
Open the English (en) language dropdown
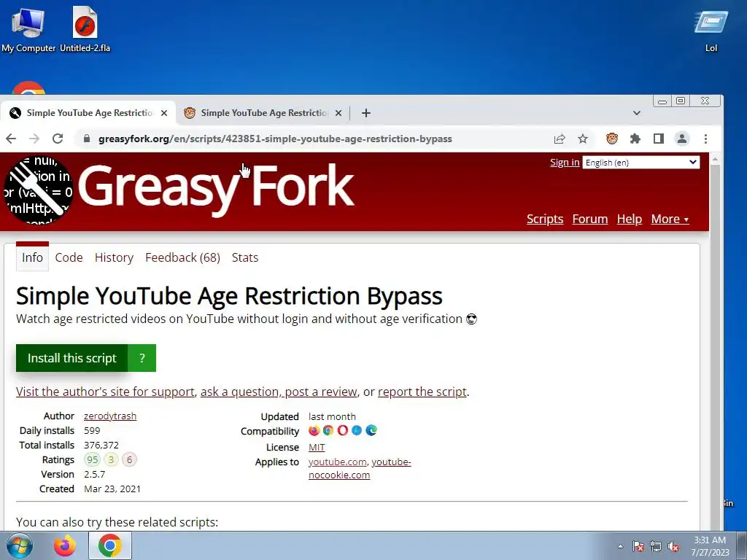(640, 163)
